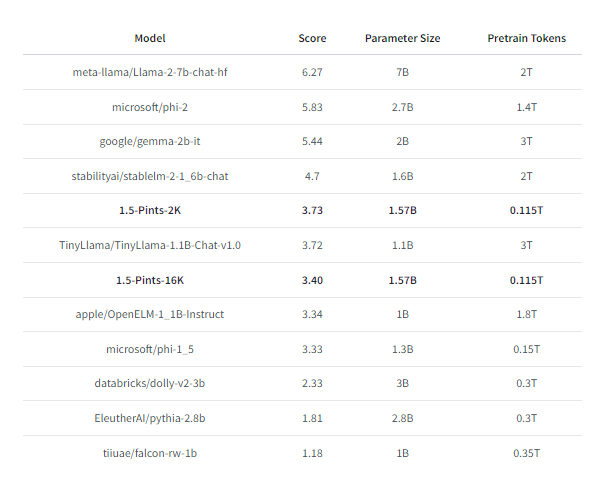
Task: Click 0.3T in the dolly-v2-3b row
Action: [526, 384]
